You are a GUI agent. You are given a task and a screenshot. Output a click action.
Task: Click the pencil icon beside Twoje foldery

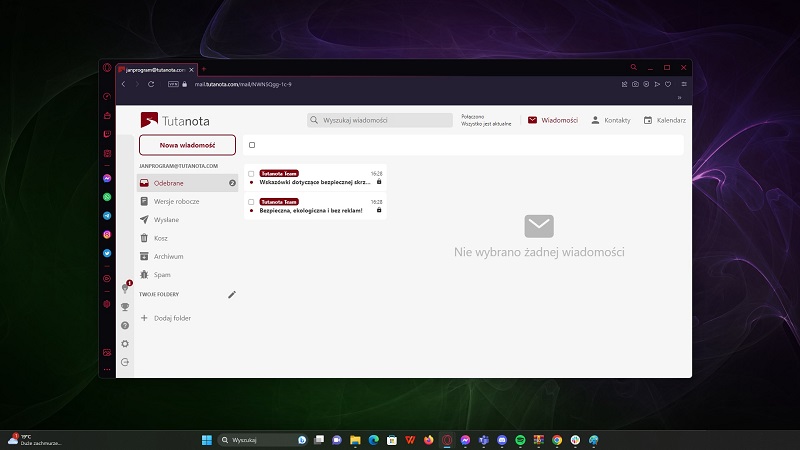(232, 294)
